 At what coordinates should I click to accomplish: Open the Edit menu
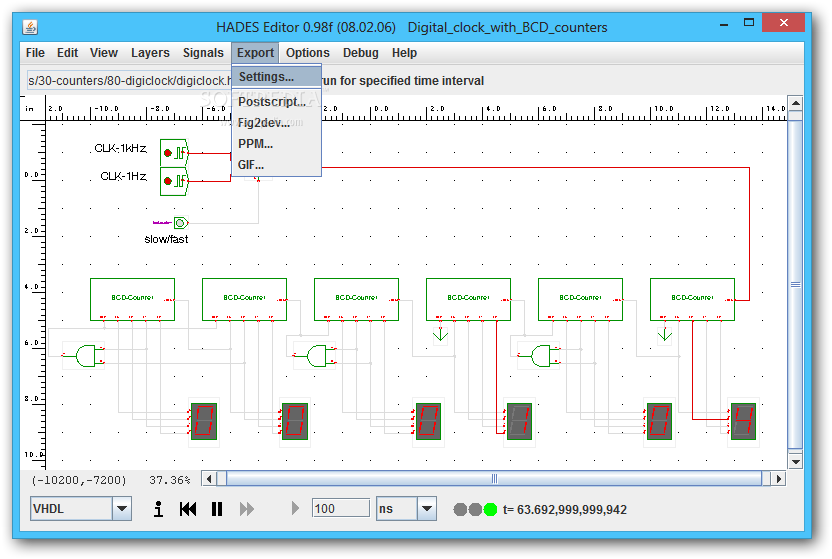click(x=67, y=53)
